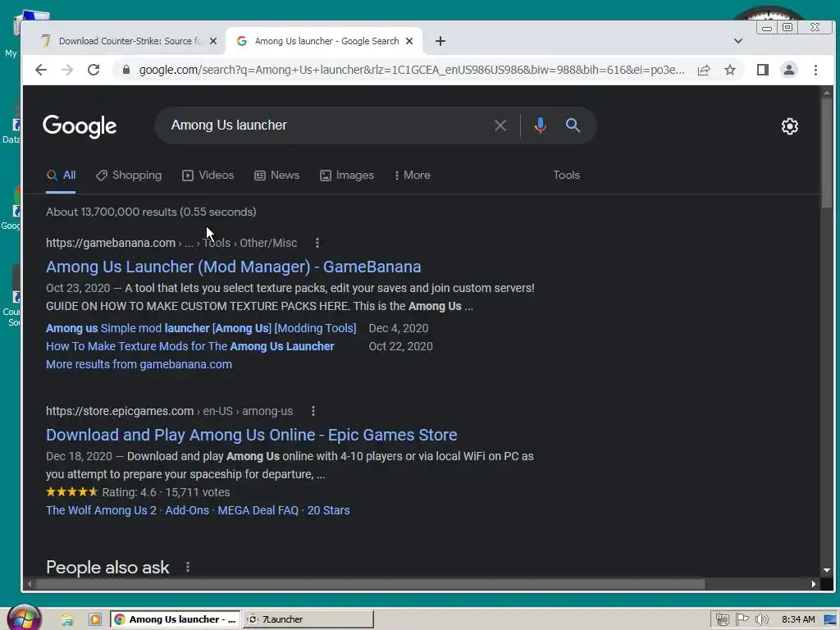Click the address bar URL
The width and height of the screenshot is (840, 630).
(x=412, y=70)
